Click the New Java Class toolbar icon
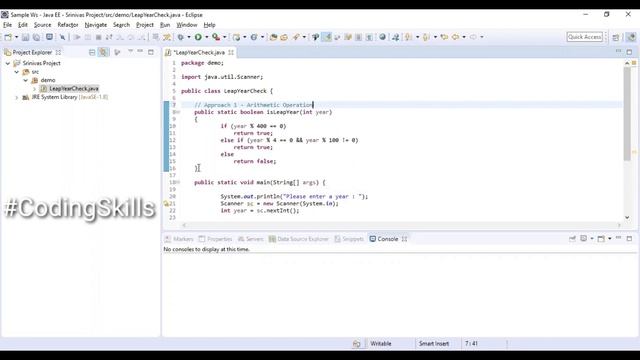This screenshot has width=640, height=360. [x=254, y=37]
